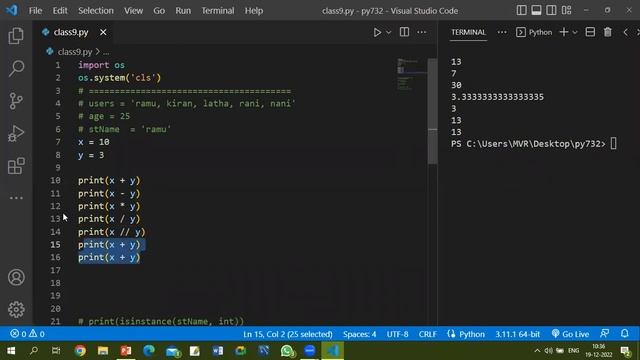
Task: Open the Accounts menu icon
Action: pos(16,278)
